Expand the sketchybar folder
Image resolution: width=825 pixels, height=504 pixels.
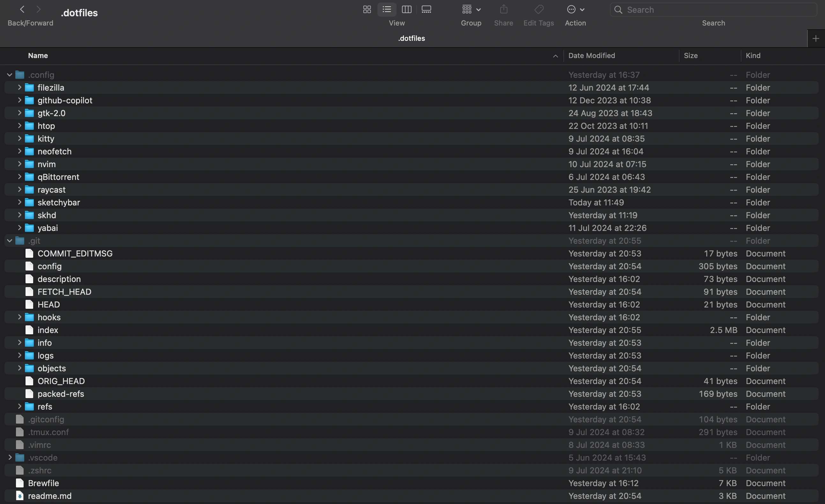pyautogui.click(x=19, y=202)
